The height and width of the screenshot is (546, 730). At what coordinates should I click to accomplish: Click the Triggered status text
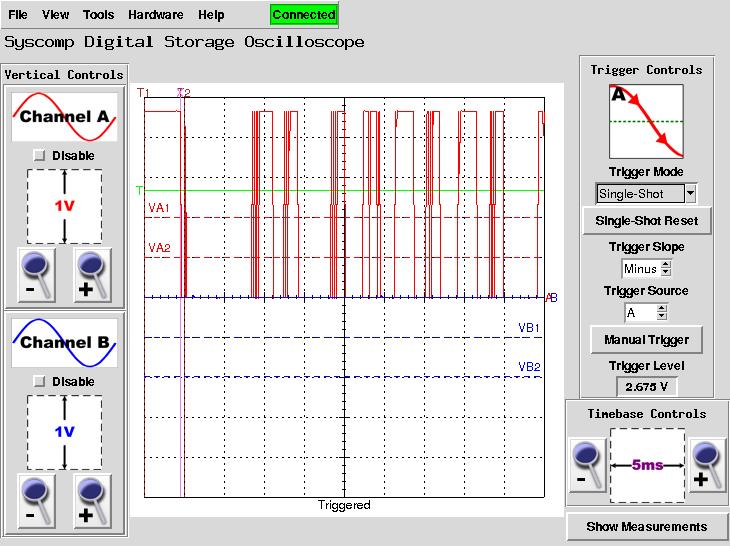344,505
